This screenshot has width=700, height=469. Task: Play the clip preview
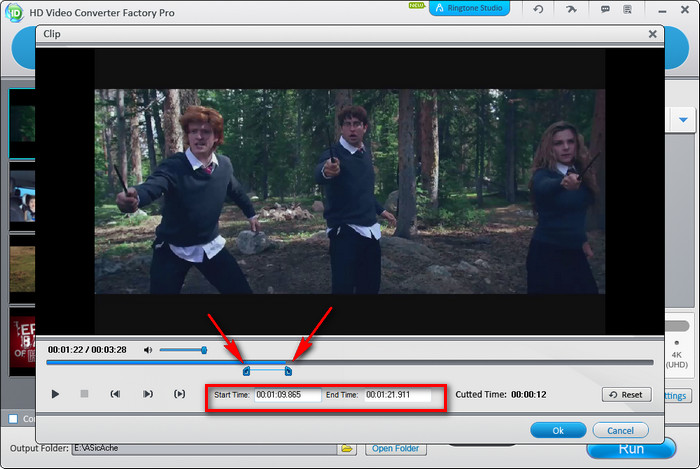(55, 394)
